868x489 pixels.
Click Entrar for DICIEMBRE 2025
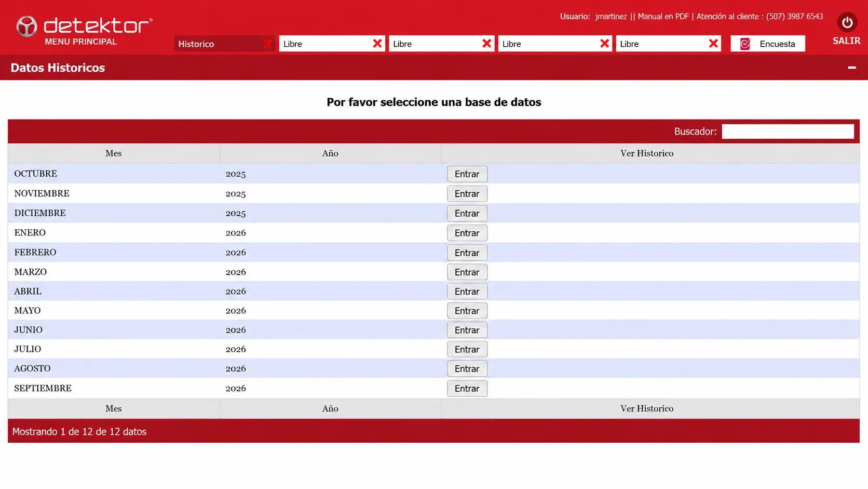[467, 214]
